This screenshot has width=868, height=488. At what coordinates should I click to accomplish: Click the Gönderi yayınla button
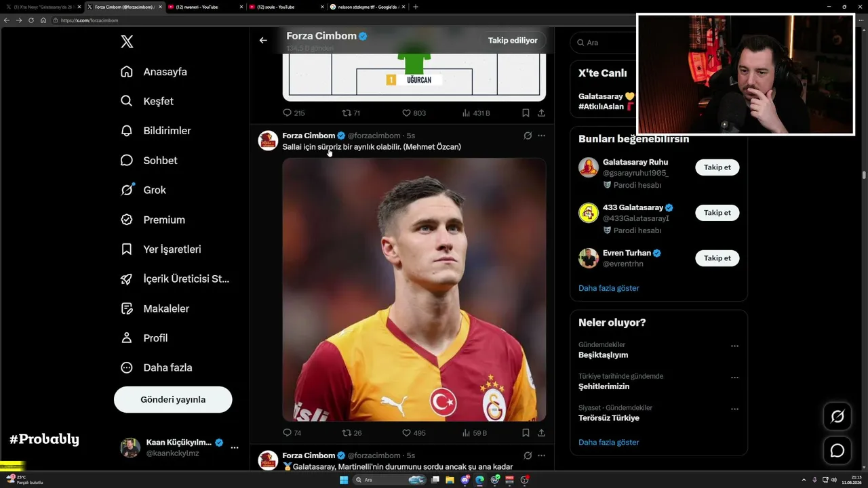tap(173, 400)
